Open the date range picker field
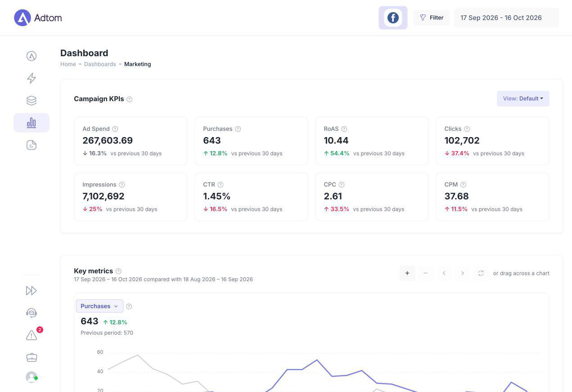The width and height of the screenshot is (572, 392). tap(506, 18)
